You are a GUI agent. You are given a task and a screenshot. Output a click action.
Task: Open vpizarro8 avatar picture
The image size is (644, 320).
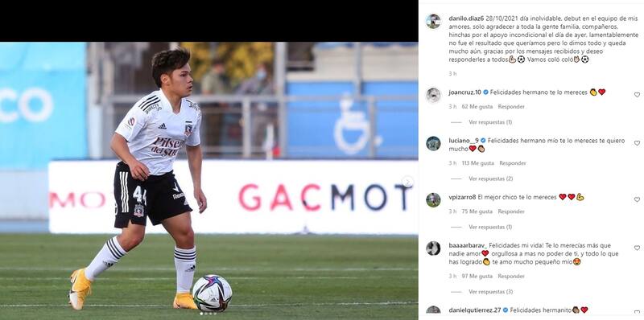point(433,199)
